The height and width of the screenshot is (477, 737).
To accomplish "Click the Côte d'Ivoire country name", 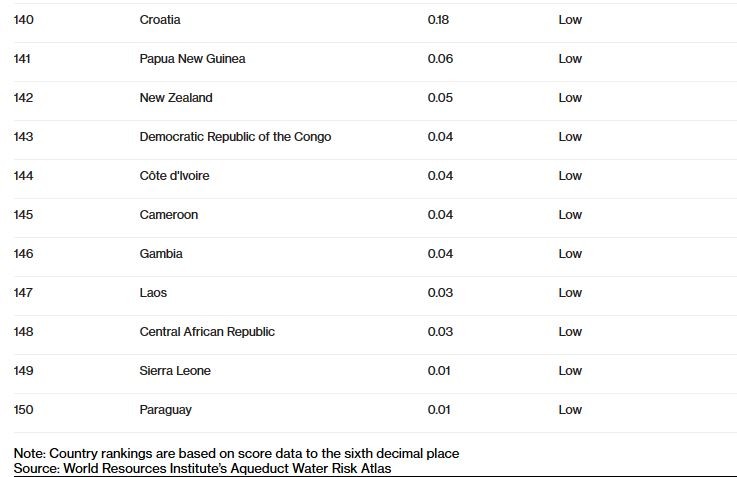I will [x=174, y=176].
